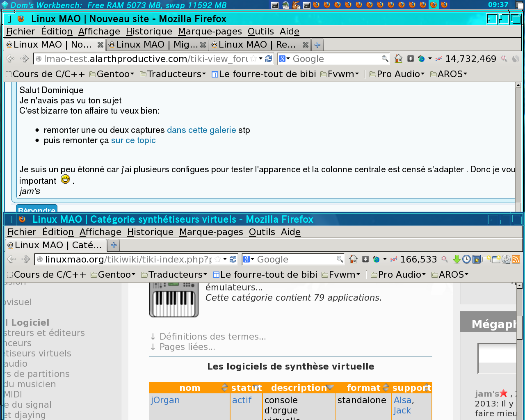Expand the Traducteurs bookmarks folder in upper window
Viewport: 525px width, 420px height.
[173, 74]
